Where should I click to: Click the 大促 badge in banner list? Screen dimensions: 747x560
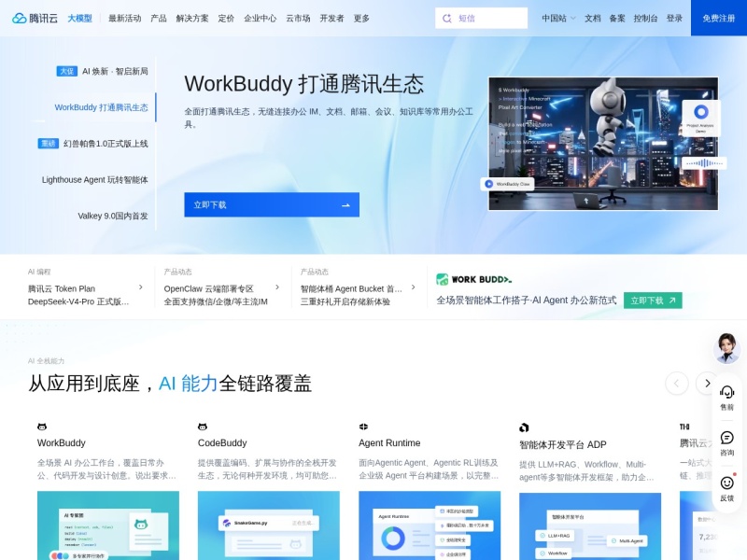coord(66,72)
